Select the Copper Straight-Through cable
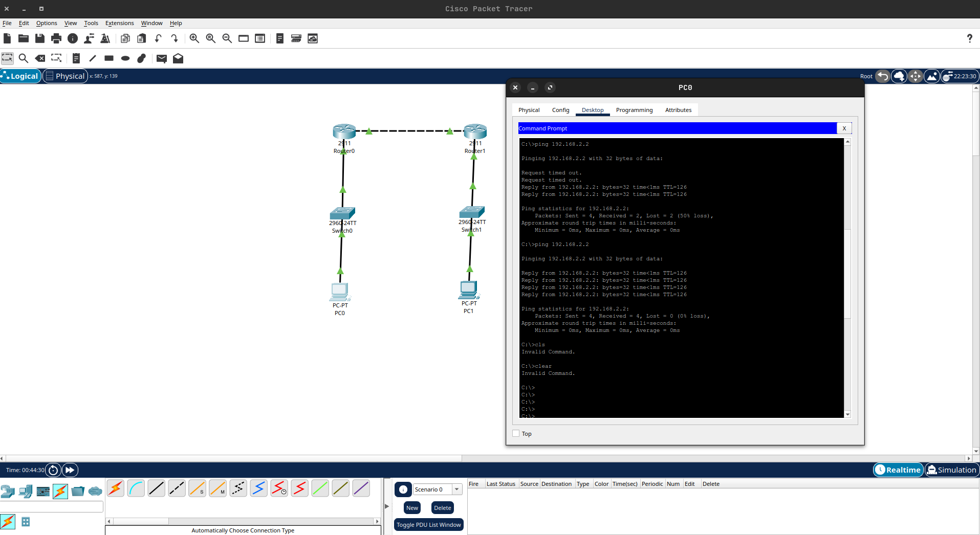Viewport: 980px width, 535px height. click(x=157, y=488)
